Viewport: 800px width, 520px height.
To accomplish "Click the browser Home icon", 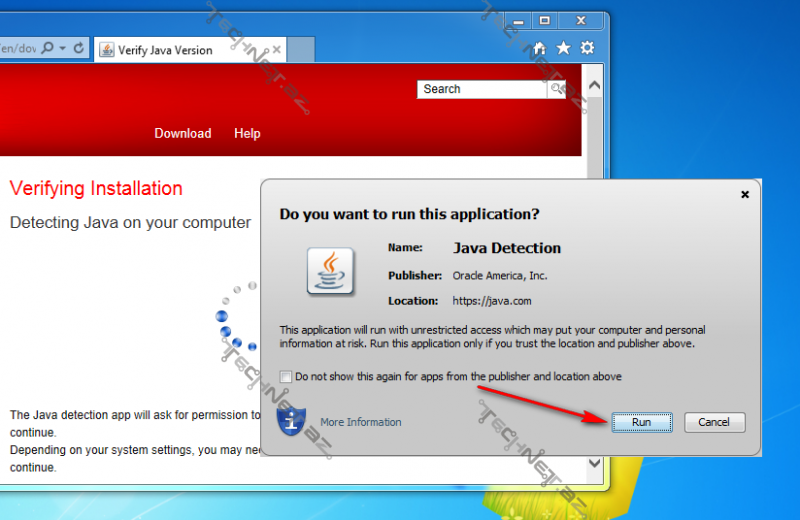I will (x=539, y=48).
